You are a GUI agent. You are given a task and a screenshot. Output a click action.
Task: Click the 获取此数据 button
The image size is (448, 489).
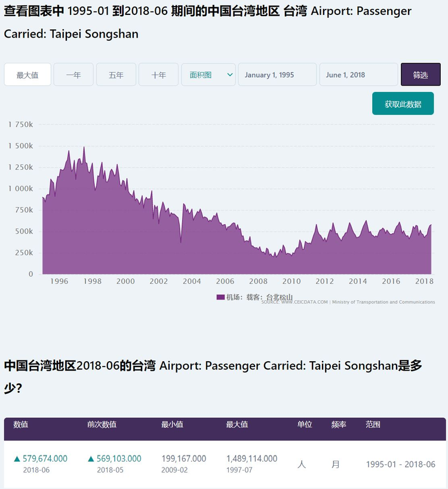pyautogui.click(x=403, y=104)
